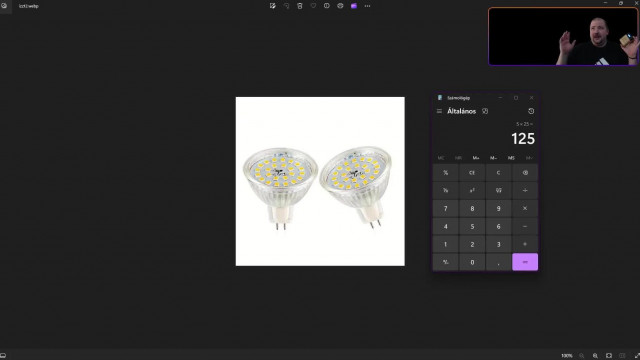640x360 pixels.
Task: Click the backspace key on the calculator
Action: pos(525,173)
